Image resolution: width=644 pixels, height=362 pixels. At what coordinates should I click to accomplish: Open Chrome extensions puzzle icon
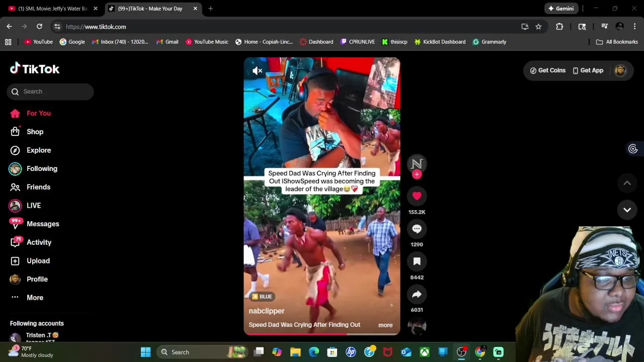coord(559,27)
